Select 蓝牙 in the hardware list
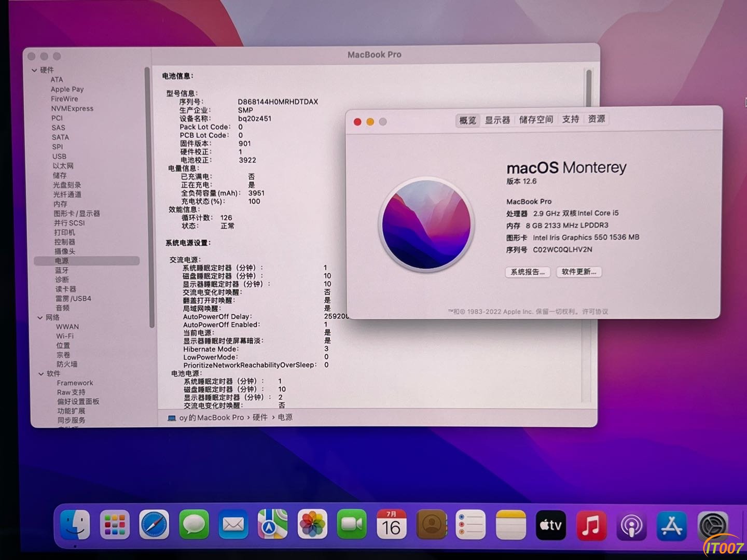747x560 pixels. [62, 270]
